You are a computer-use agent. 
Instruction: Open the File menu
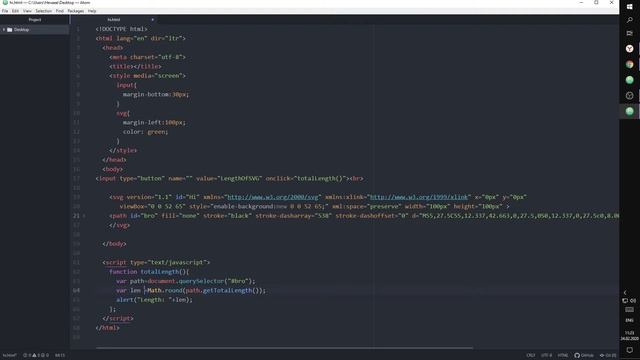click(x=5, y=11)
